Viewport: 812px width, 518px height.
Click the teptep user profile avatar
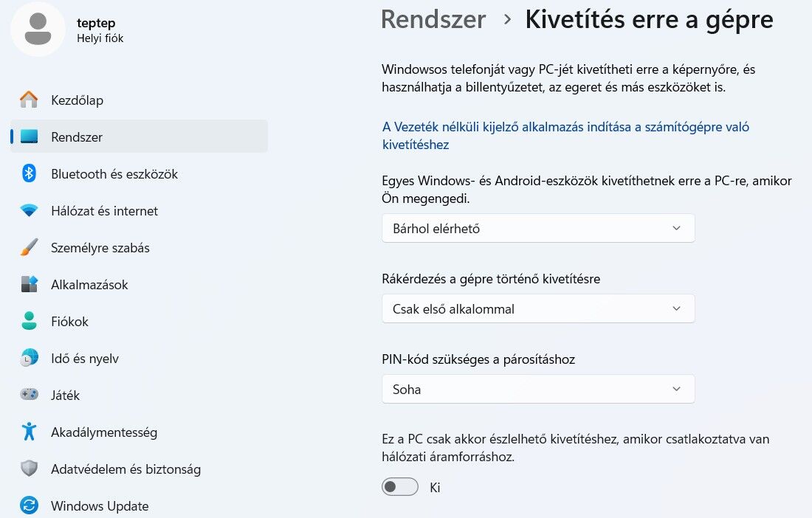(x=38, y=30)
